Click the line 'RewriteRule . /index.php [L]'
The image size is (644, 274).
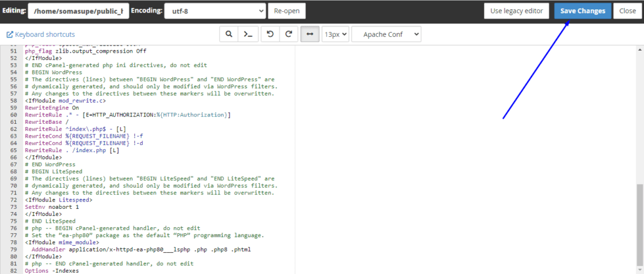click(73, 150)
